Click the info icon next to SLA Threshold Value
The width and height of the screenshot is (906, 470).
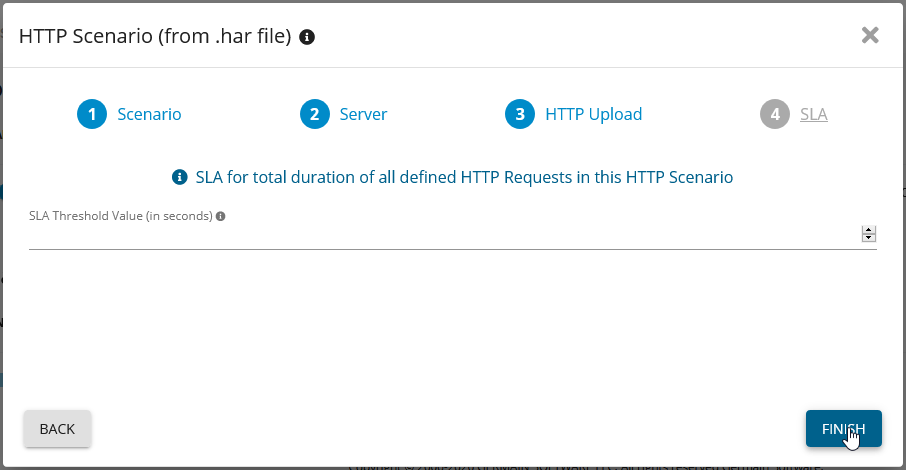pos(220,216)
